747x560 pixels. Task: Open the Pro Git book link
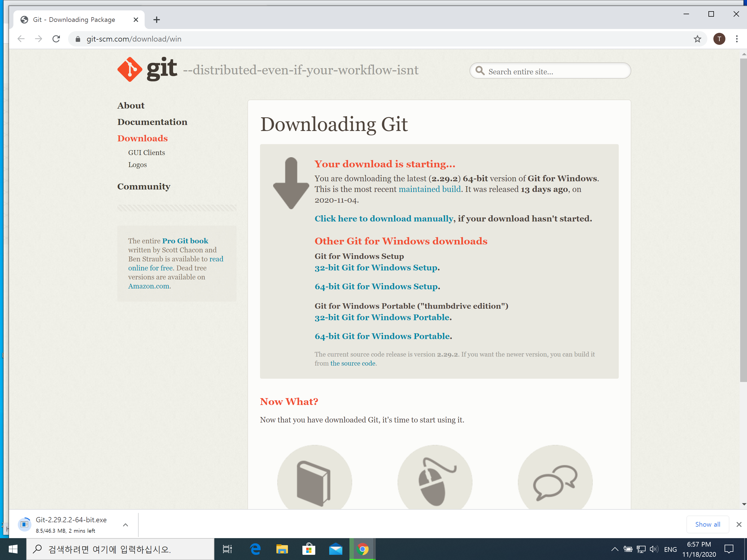pyautogui.click(x=185, y=241)
